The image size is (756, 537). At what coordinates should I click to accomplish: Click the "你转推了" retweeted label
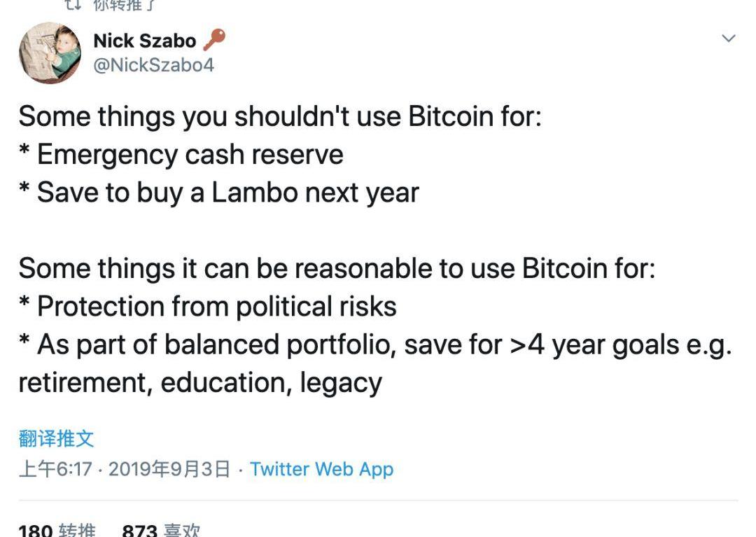point(125,6)
